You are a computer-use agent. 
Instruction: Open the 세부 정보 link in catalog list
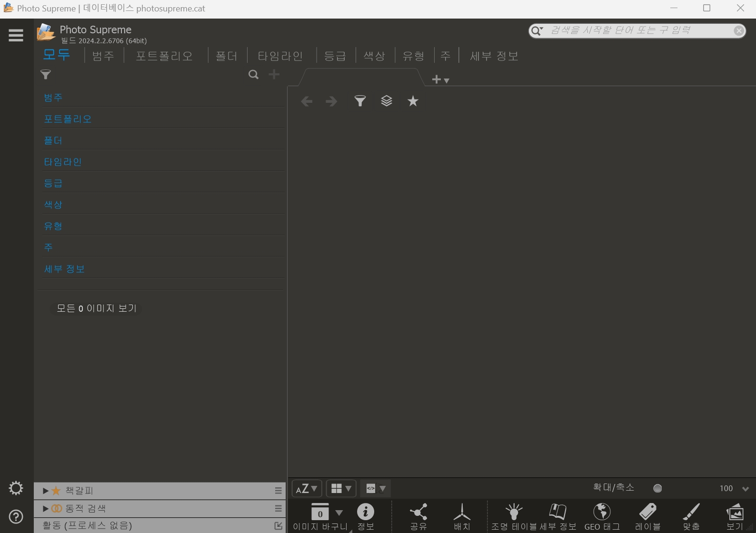pyautogui.click(x=64, y=269)
